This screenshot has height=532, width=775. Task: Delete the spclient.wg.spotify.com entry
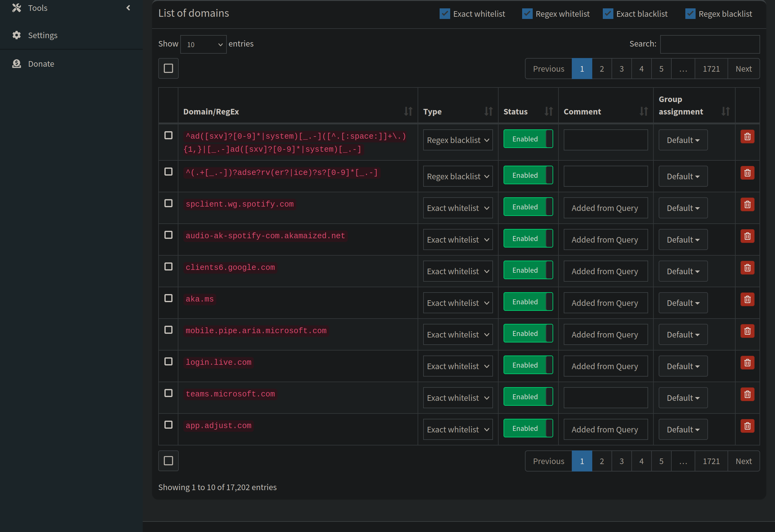747,204
